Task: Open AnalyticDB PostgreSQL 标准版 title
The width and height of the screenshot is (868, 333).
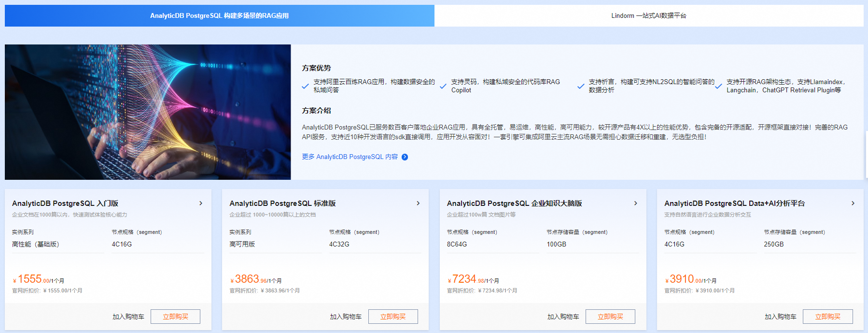Action: pos(282,203)
